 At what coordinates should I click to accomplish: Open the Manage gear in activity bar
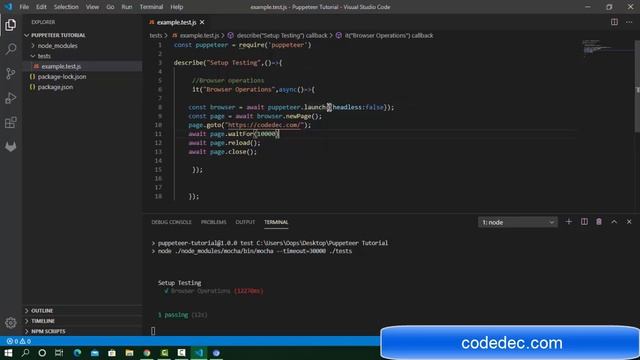[11, 323]
